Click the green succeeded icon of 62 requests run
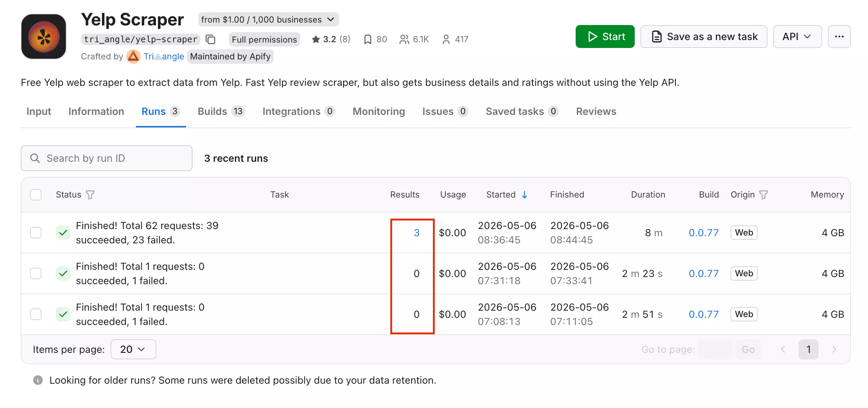The image size is (868, 408). [63, 233]
